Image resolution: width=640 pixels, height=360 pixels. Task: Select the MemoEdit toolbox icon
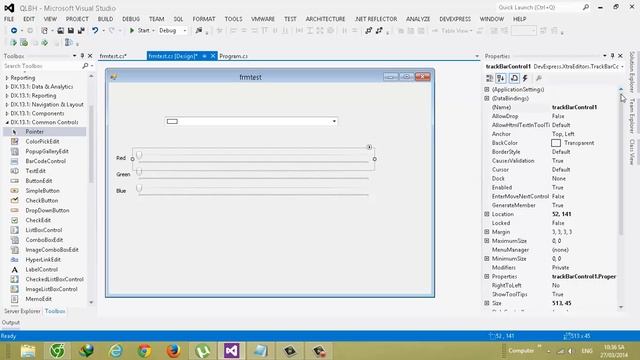point(15,299)
